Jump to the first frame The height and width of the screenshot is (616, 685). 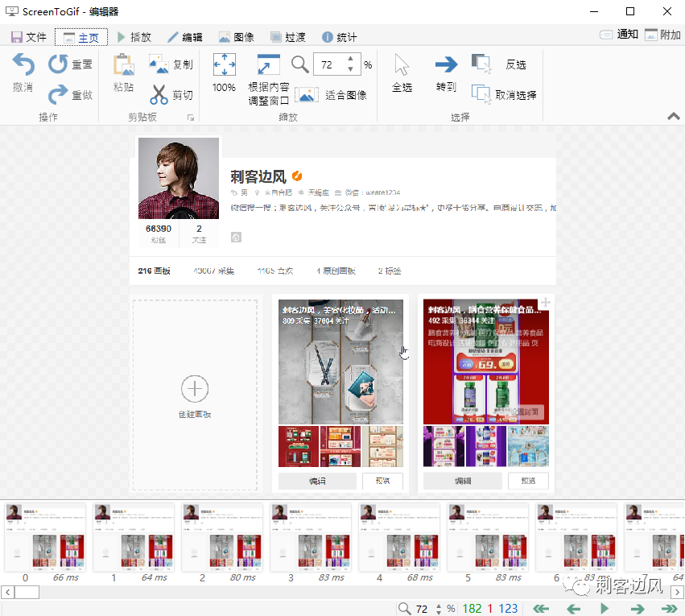click(x=541, y=609)
